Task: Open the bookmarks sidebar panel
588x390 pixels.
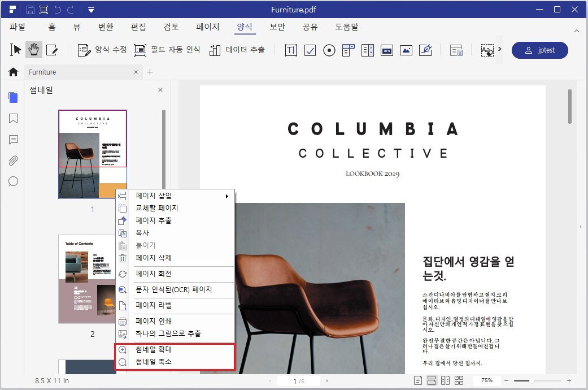Action: click(x=13, y=119)
